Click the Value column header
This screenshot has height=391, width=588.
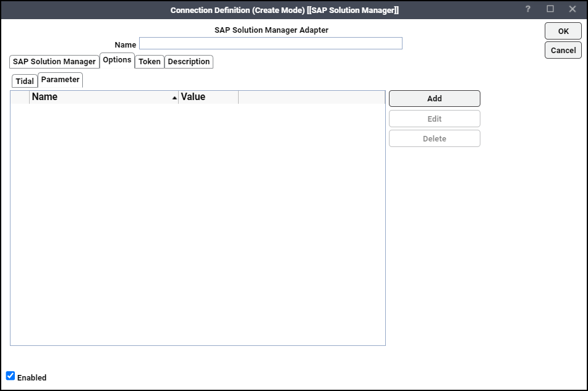pyautogui.click(x=208, y=97)
